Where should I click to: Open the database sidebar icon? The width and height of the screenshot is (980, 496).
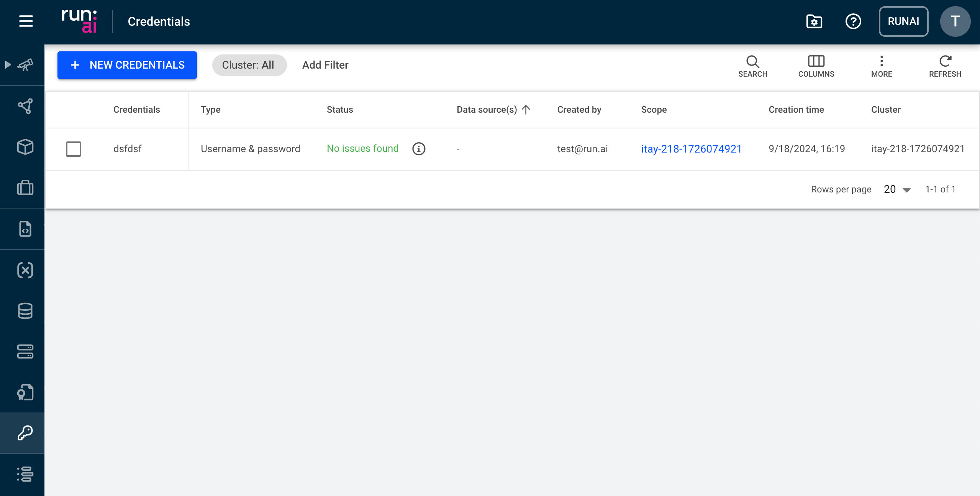pyautogui.click(x=25, y=311)
